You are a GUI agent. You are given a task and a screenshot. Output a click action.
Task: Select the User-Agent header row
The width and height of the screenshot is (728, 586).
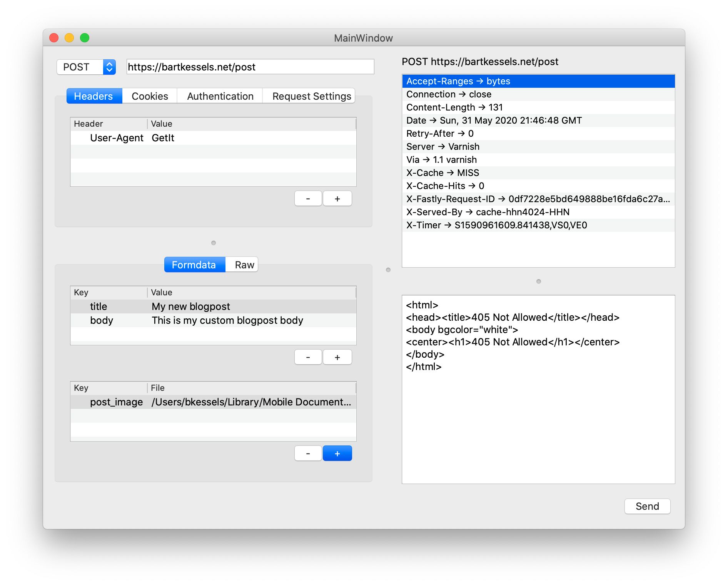(154, 137)
